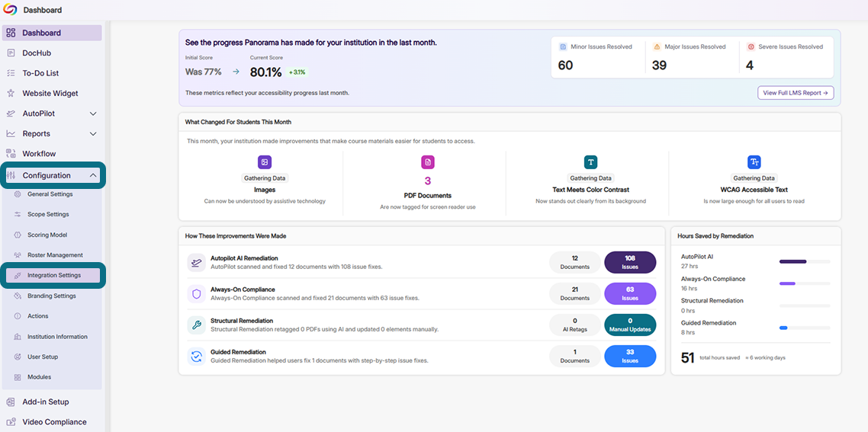
Task: Click the Panorama logo icon in header
Action: 10,9
